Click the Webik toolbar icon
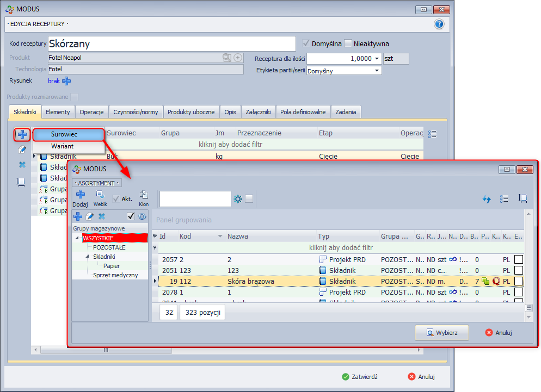541x392 pixels. coord(100,195)
